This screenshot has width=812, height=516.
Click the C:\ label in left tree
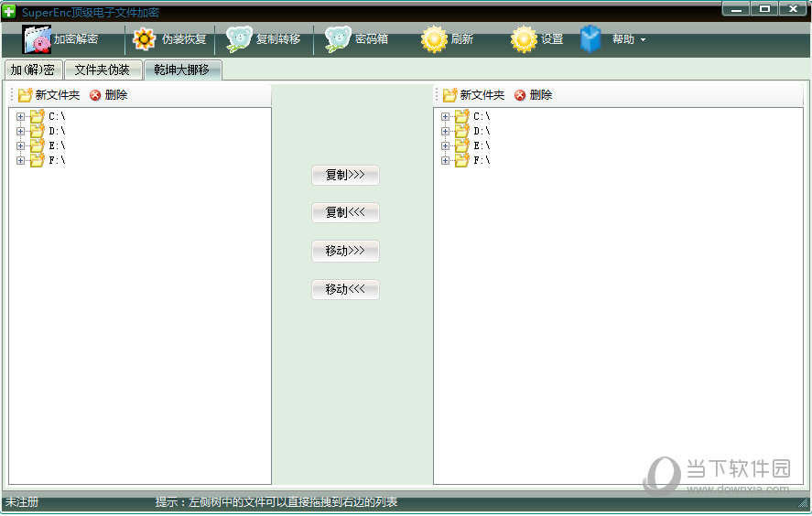tap(57, 117)
